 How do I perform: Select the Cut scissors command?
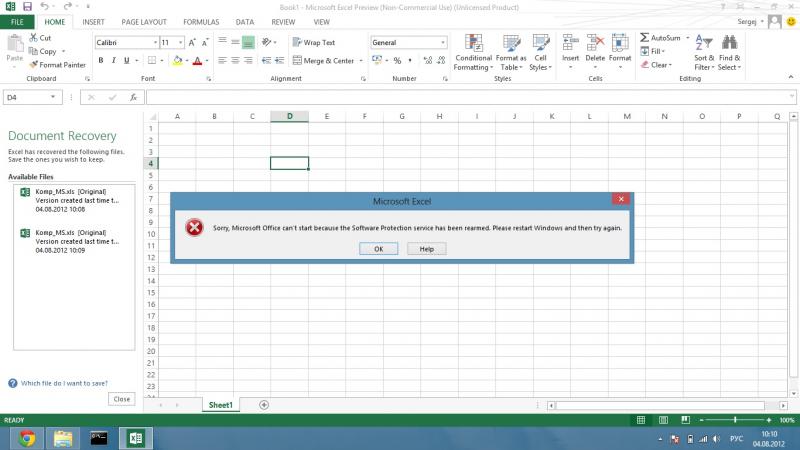[40, 38]
